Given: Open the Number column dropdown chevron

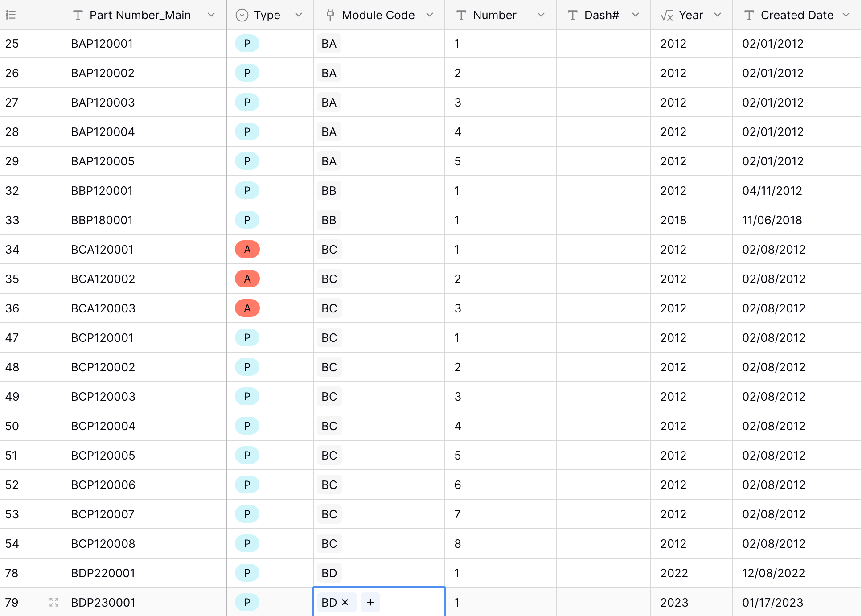Looking at the screenshot, I should pyautogui.click(x=541, y=15).
